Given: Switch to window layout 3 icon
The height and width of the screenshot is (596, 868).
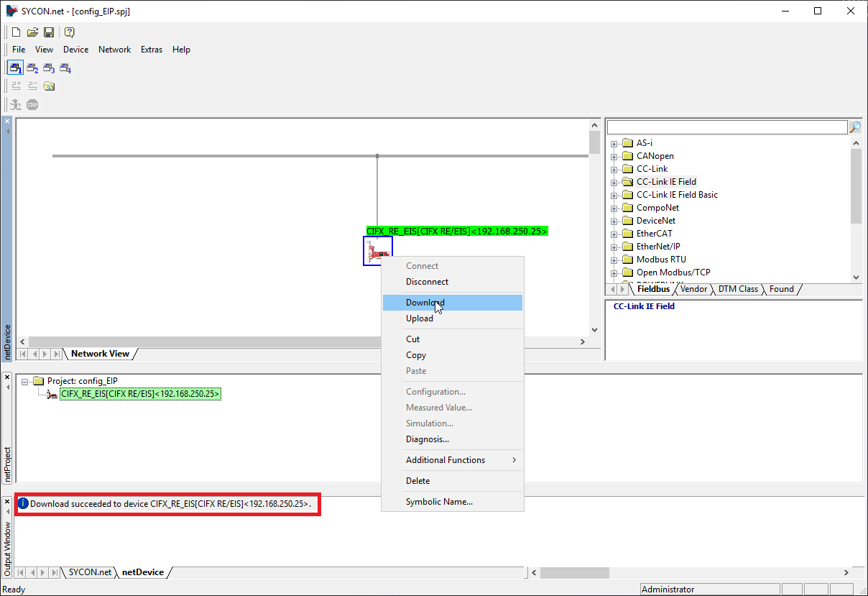Looking at the screenshot, I should tap(49, 69).
